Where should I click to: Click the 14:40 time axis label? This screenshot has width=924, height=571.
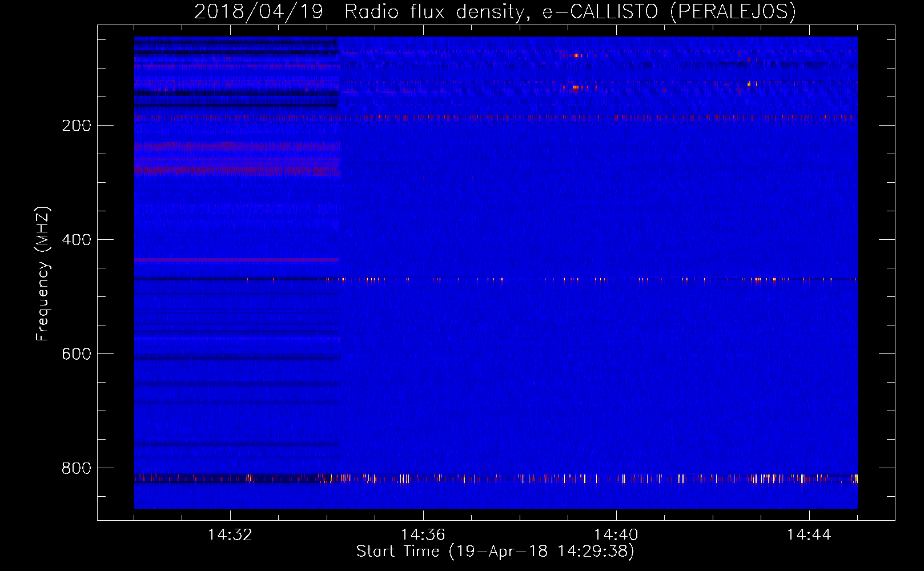pos(616,535)
